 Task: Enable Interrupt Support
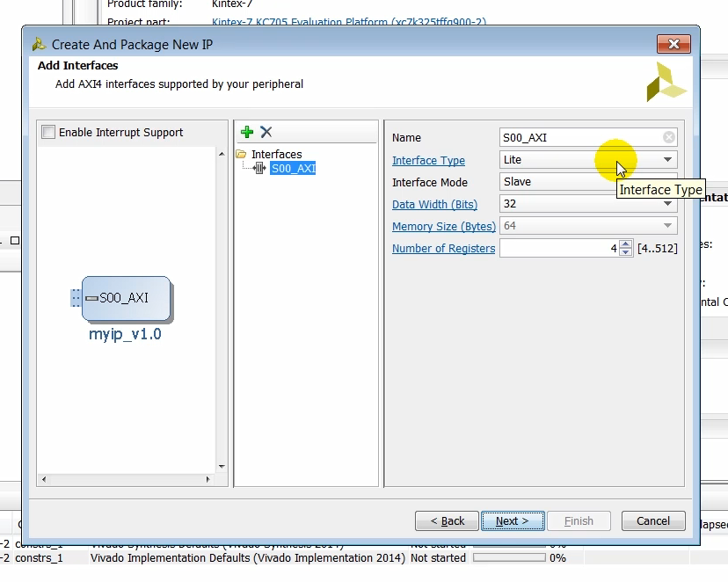point(48,131)
